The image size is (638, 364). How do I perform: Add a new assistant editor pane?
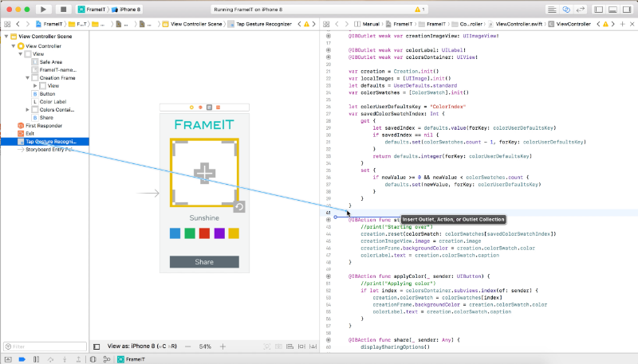[x=623, y=24]
